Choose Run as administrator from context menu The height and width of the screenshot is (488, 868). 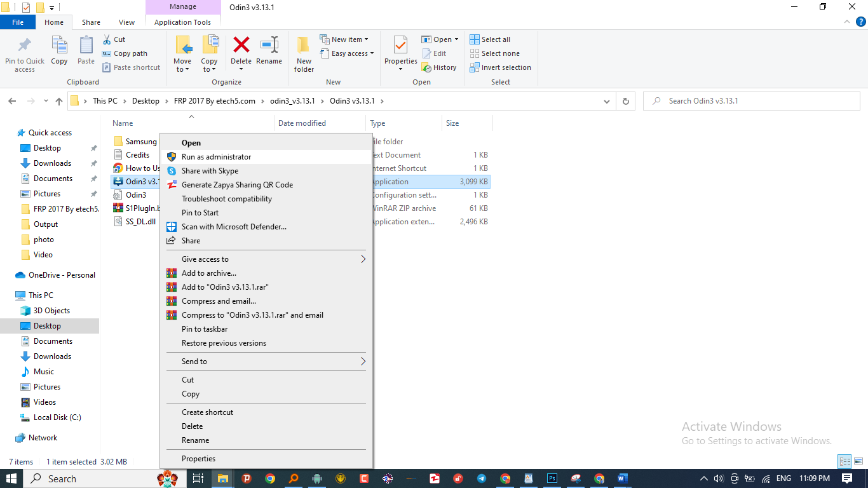click(x=266, y=157)
